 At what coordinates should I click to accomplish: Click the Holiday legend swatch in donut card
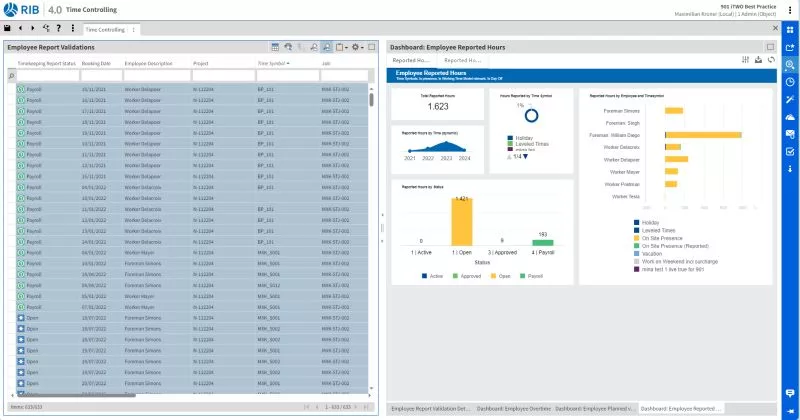pyautogui.click(x=510, y=138)
